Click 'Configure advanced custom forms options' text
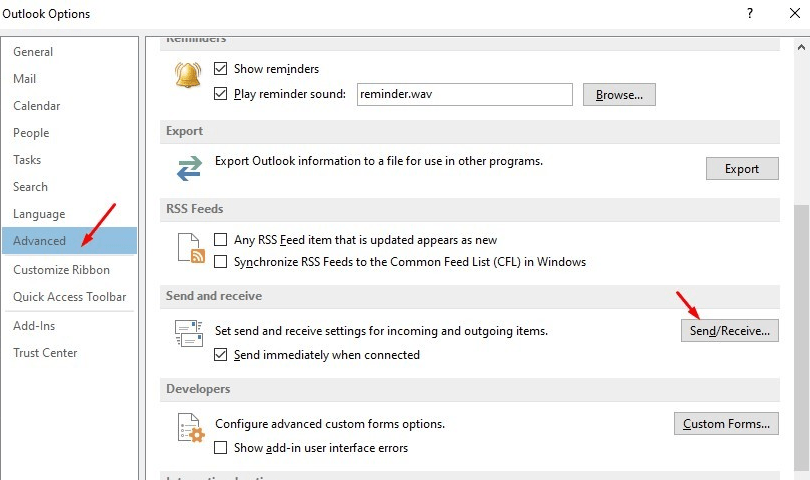The image size is (810, 480). click(x=330, y=424)
